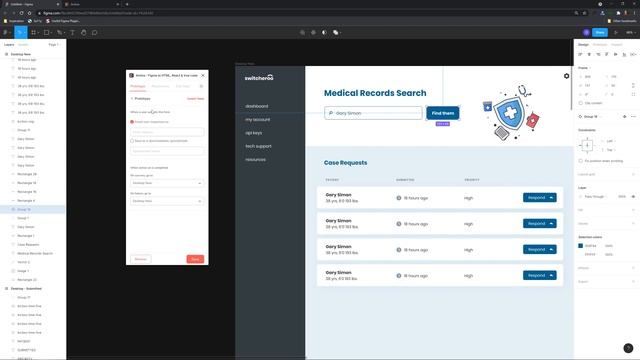The image size is (640, 360).
Task: Click the constrain proportions link icon
Action: click(633, 85)
